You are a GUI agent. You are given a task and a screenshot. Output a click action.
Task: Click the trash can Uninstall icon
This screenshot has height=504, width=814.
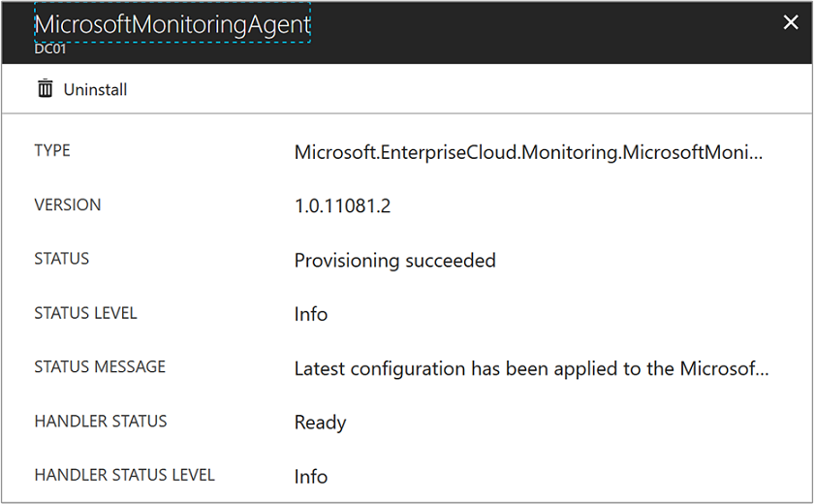pos(45,89)
